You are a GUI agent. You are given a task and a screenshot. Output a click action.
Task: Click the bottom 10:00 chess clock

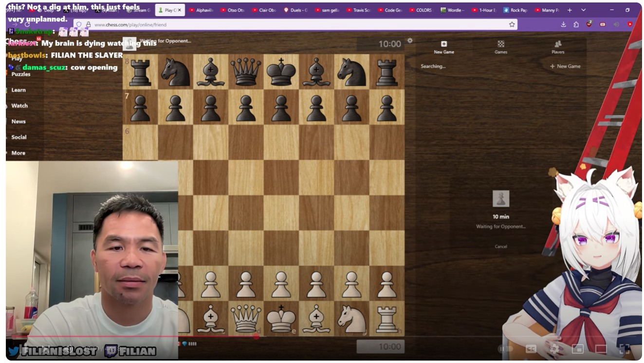click(x=381, y=347)
